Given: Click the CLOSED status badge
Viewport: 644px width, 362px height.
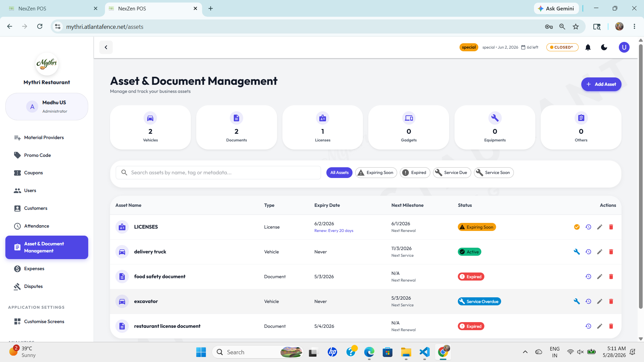Looking at the screenshot, I should point(562,47).
